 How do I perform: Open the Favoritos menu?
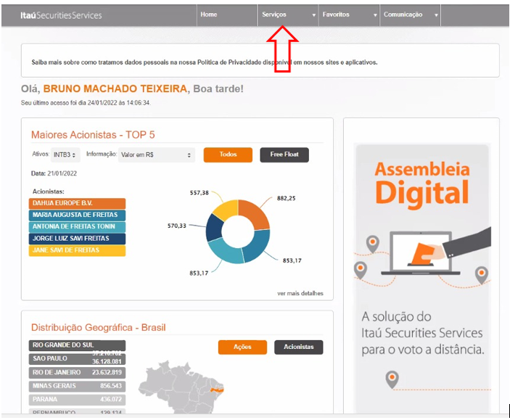(349, 15)
